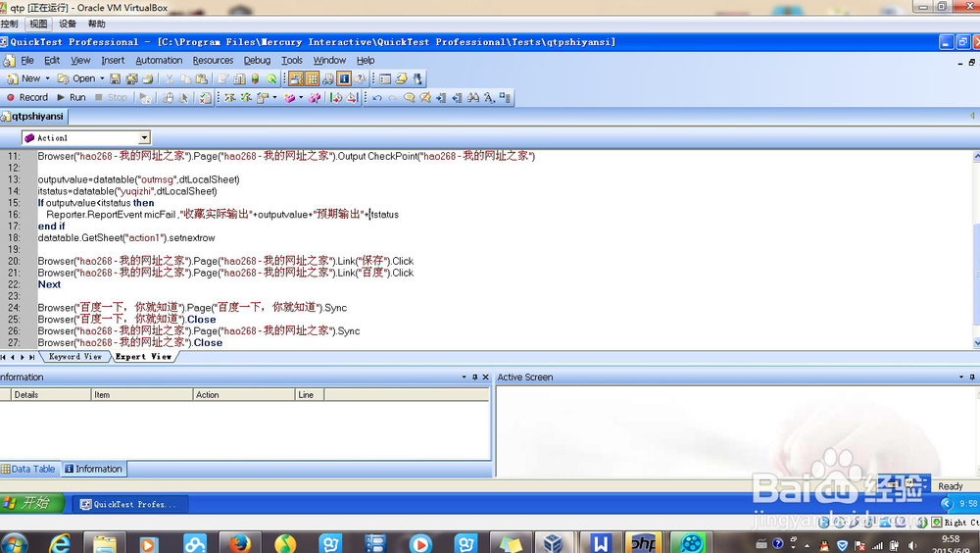
Task: Click the Undo arrow icon
Action: pos(377,98)
